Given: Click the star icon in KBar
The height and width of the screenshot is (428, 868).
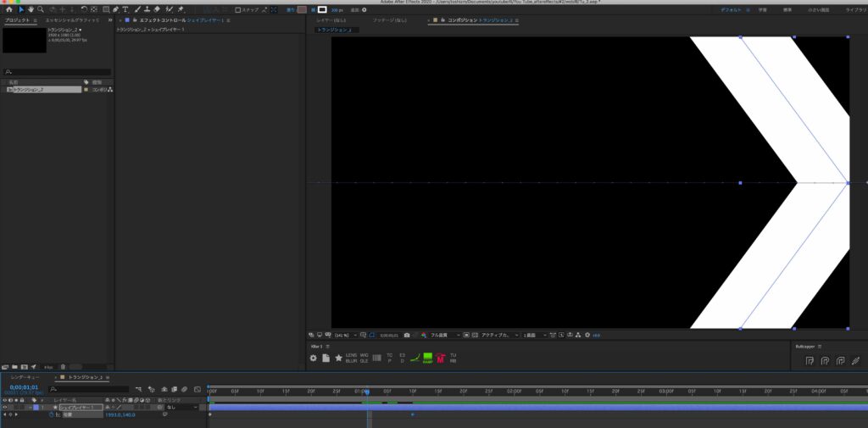Looking at the screenshot, I should click(338, 359).
